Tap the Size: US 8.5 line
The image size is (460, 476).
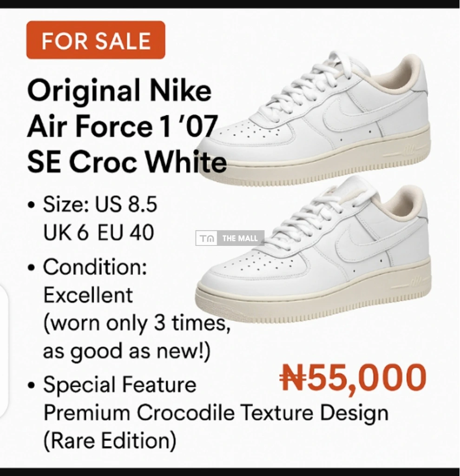click(x=100, y=204)
